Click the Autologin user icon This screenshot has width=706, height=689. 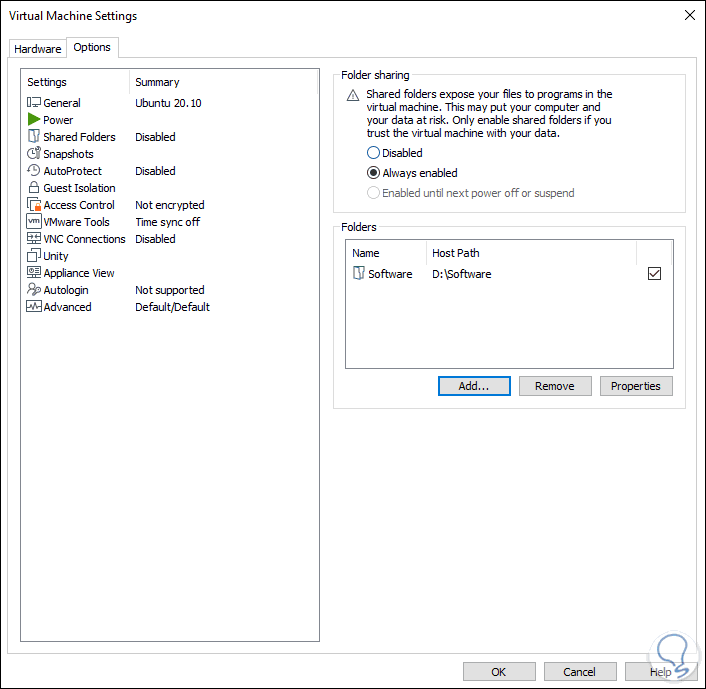click(34, 289)
